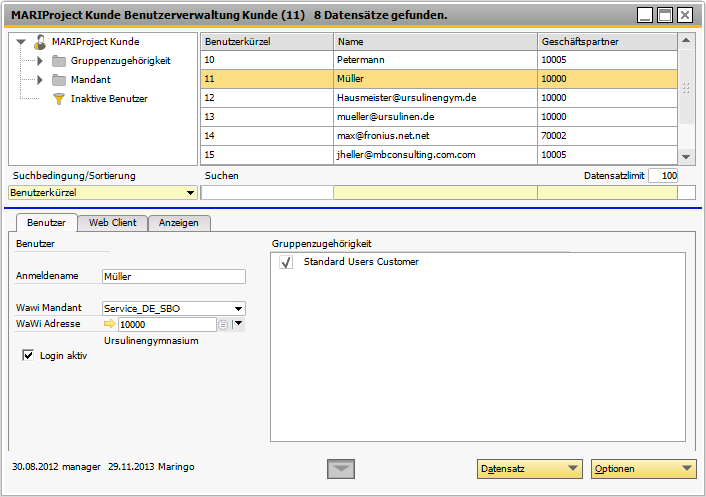
Task: Open the Datensatz dropdown button
Action: pos(530,469)
